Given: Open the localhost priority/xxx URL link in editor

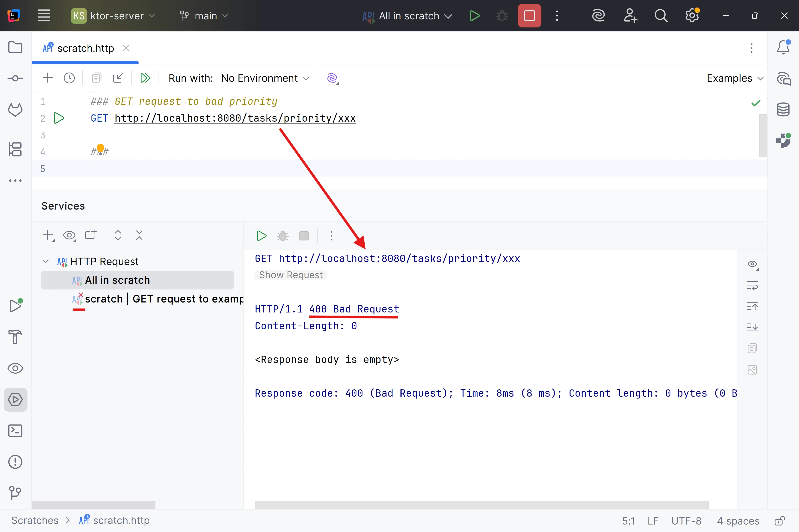Looking at the screenshot, I should click(x=235, y=118).
